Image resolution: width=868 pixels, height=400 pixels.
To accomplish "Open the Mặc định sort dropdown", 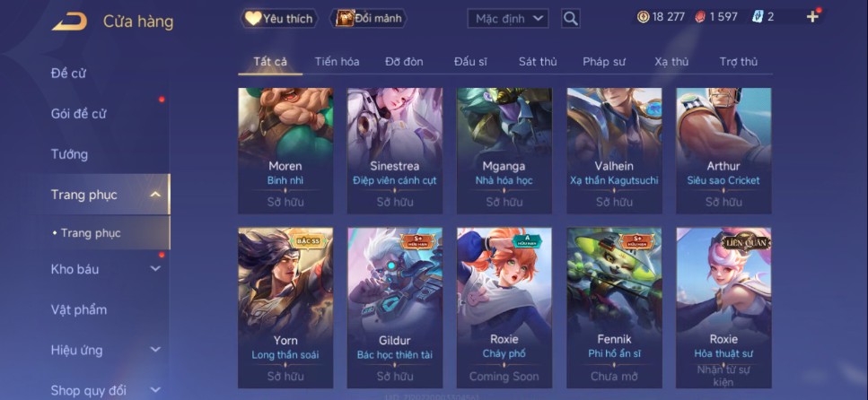I will coord(508,18).
